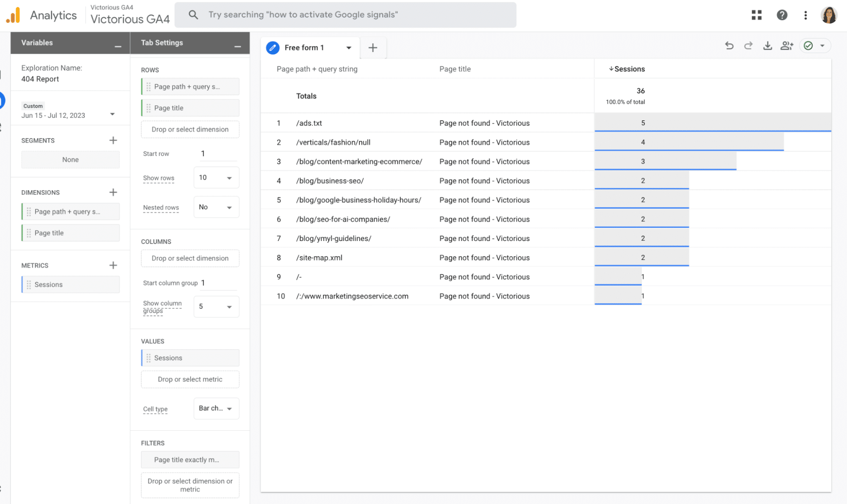The width and height of the screenshot is (847, 504).
Task: Click Drop or select dimension under Rows
Action: coord(190,130)
